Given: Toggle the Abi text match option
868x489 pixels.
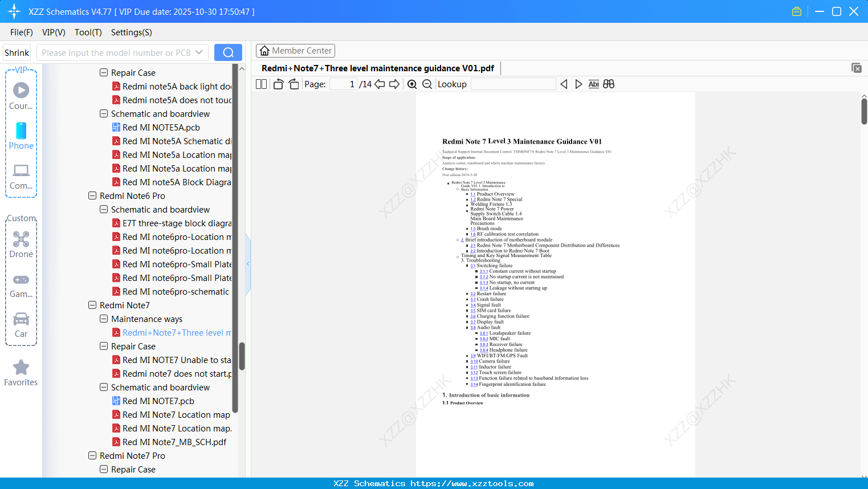Looking at the screenshot, I should pos(593,84).
